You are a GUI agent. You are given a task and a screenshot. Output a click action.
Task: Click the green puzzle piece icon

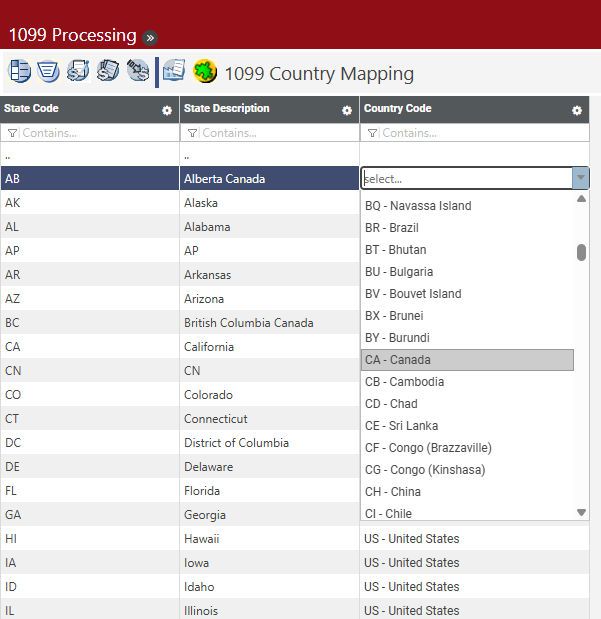[x=206, y=72]
